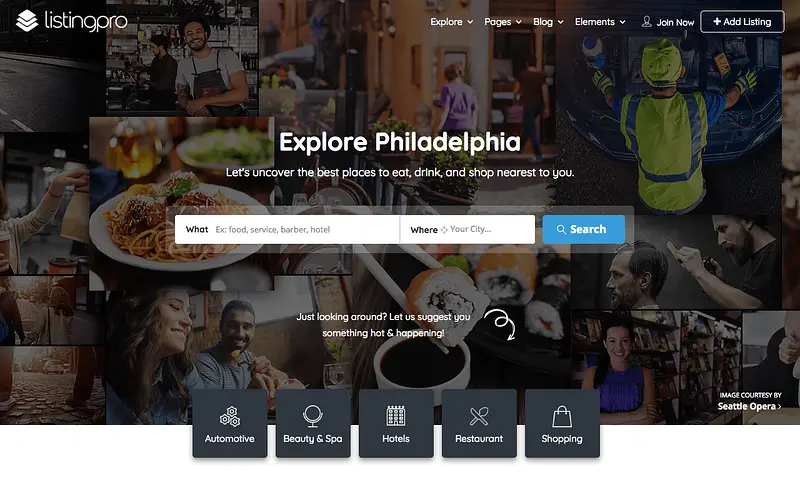The image size is (800, 500).
Task: Click the Join Now link text
Action: 675,22
